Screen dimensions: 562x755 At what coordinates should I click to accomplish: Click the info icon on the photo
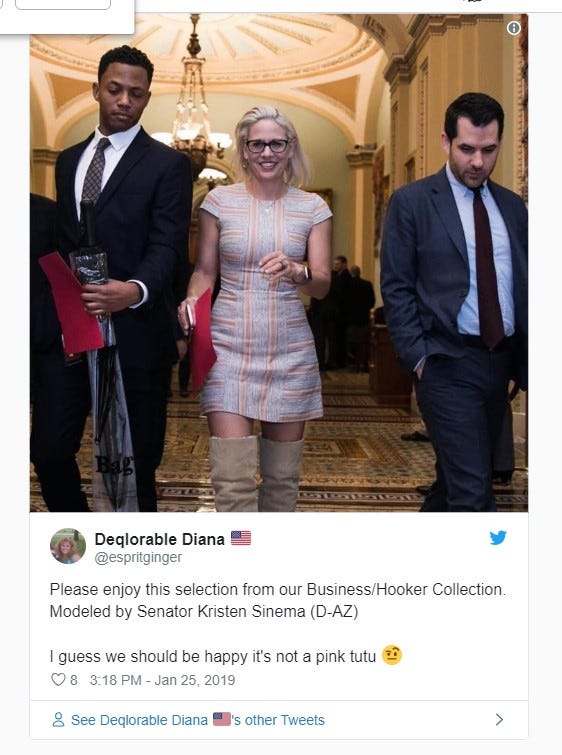513,28
